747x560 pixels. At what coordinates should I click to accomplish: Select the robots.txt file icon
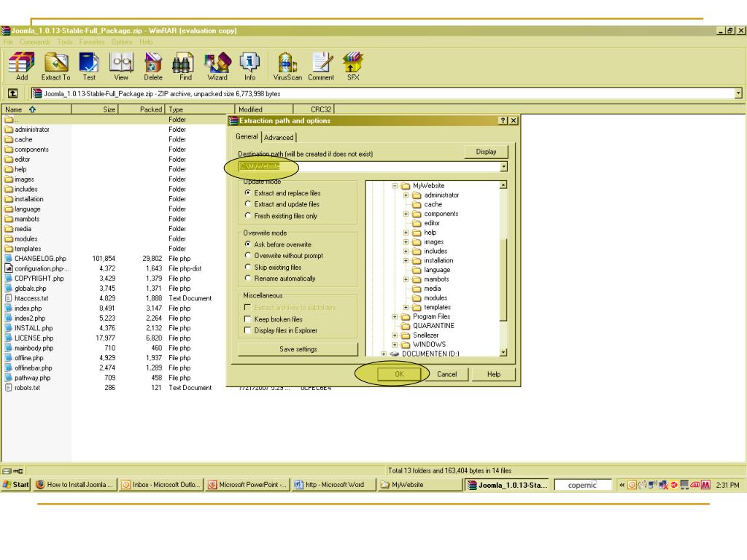9,388
